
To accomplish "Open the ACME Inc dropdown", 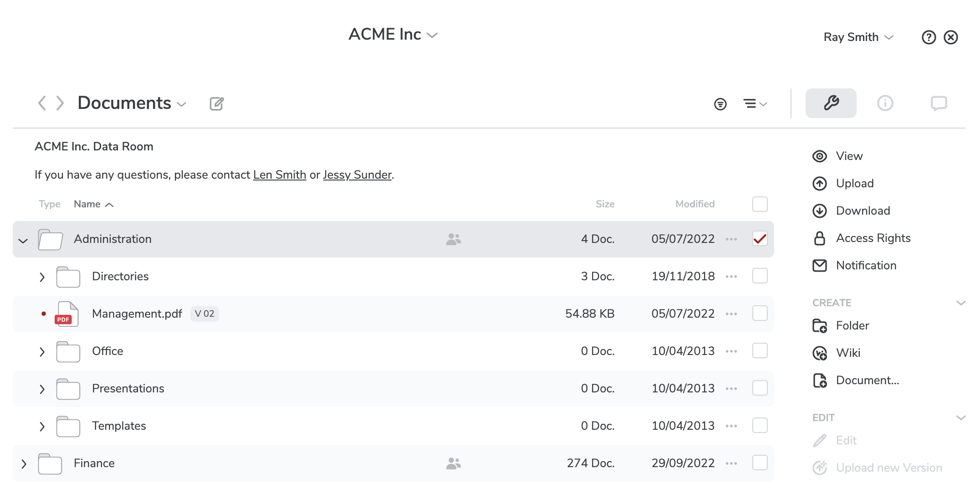I will tap(393, 35).
